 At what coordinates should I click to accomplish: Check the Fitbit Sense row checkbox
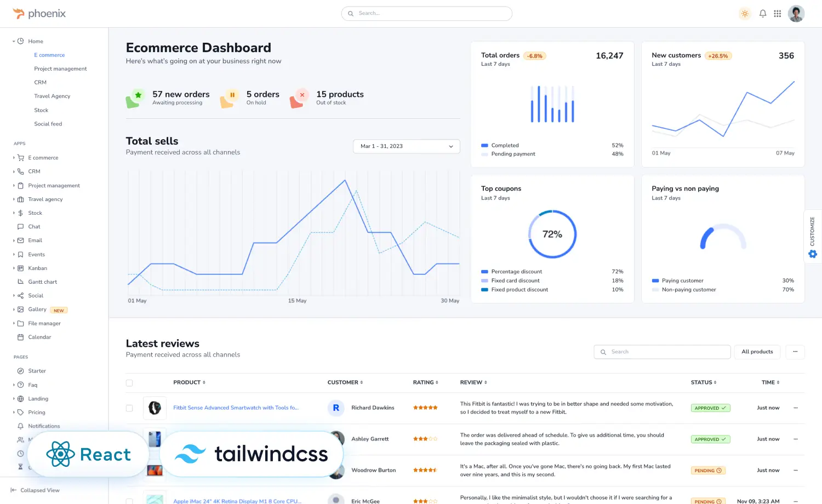tap(129, 408)
